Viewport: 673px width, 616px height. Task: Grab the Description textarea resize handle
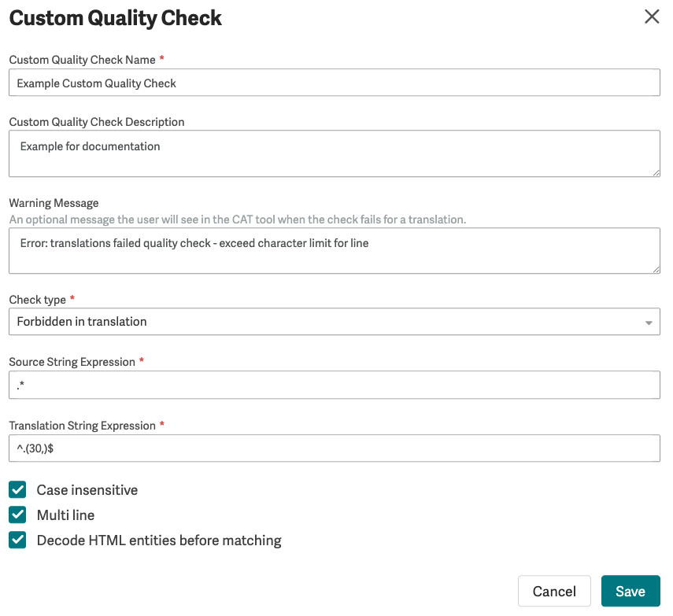click(x=656, y=173)
